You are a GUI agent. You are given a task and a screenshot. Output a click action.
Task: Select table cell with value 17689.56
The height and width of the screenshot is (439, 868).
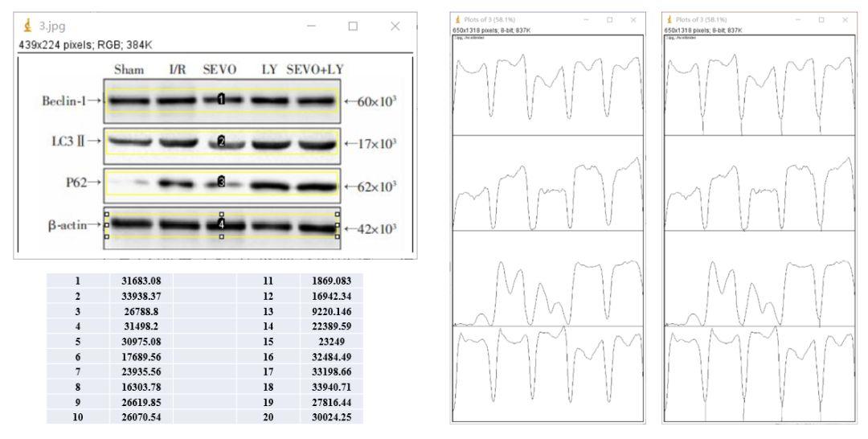click(x=141, y=356)
